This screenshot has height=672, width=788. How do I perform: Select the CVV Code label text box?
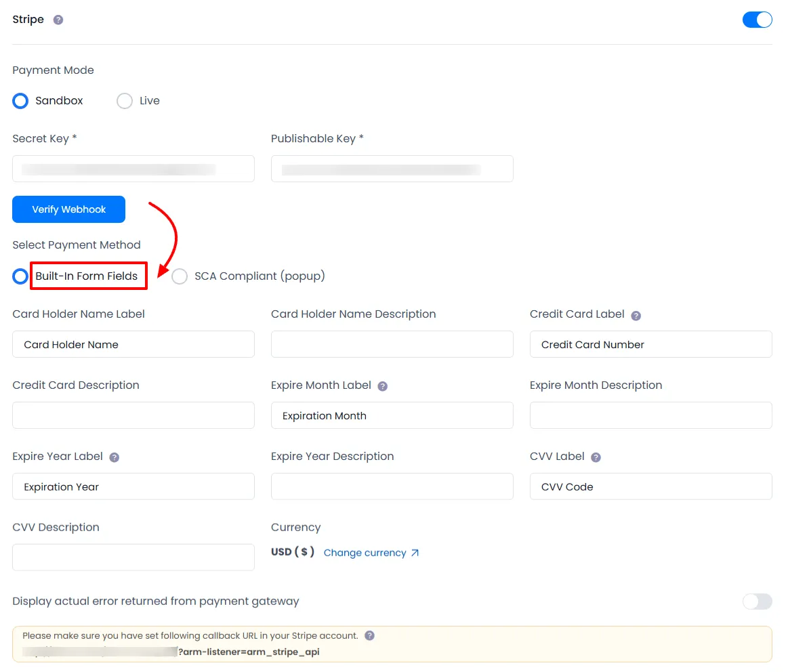click(650, 486)
